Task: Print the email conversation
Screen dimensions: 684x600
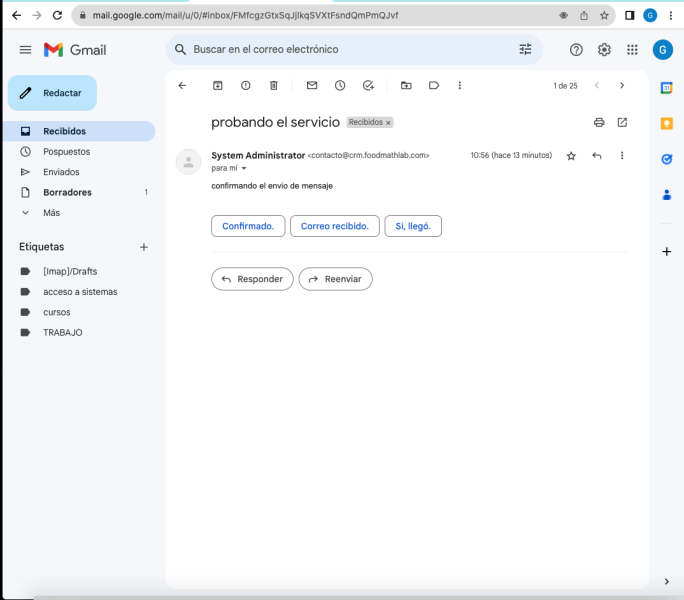Action: (x=599, y=123)
